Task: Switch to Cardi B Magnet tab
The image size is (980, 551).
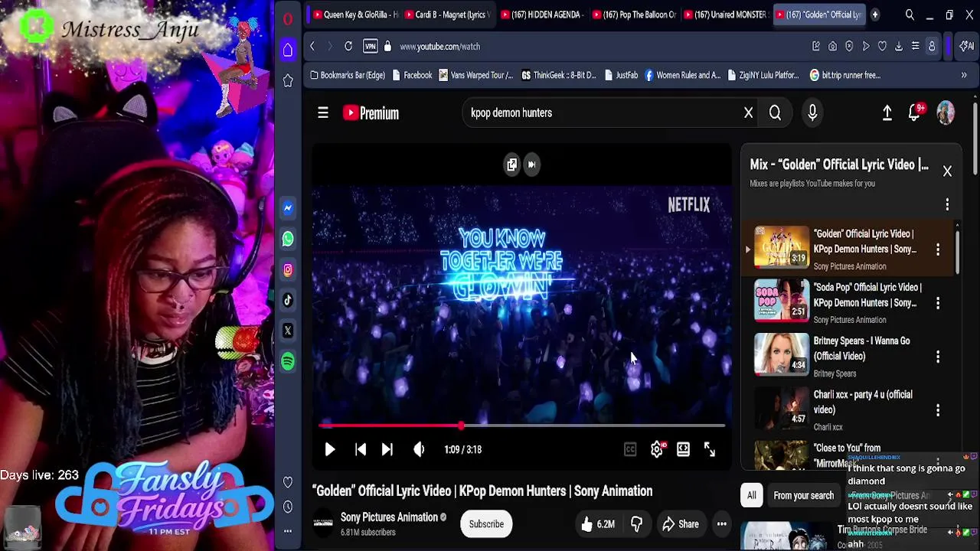Action: (449, 15)
